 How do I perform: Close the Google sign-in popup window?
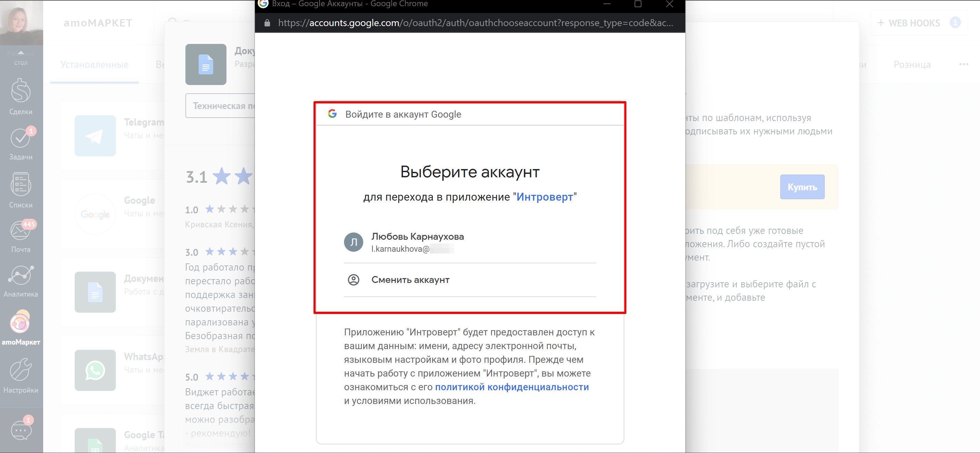(670, 4)
